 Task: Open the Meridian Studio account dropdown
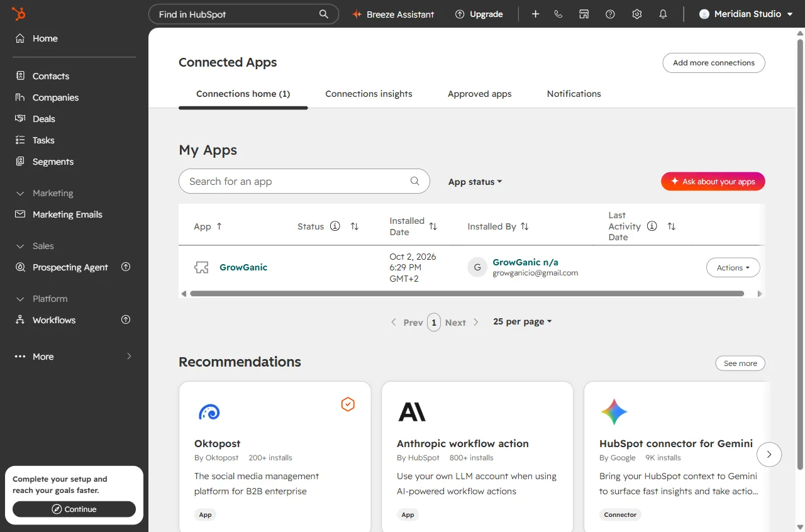(x=746, y=14)
